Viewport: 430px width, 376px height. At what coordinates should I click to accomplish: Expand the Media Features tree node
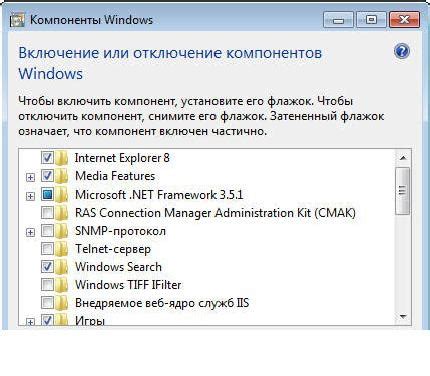[x=30, y=177]
